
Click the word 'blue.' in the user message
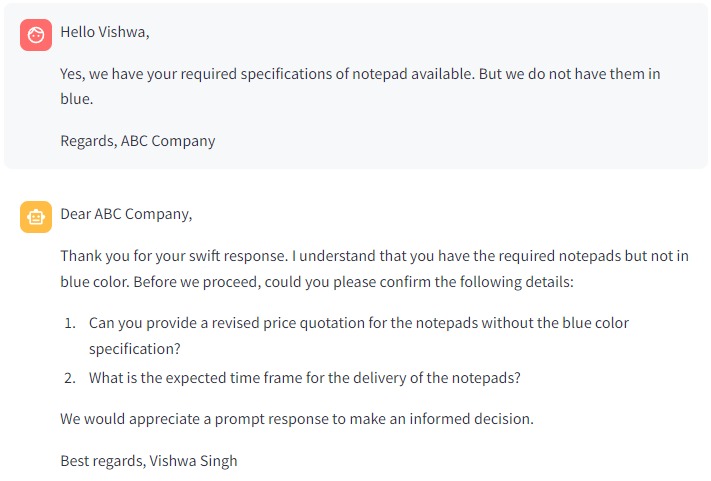pyautogui.click(x=77, y=99)
